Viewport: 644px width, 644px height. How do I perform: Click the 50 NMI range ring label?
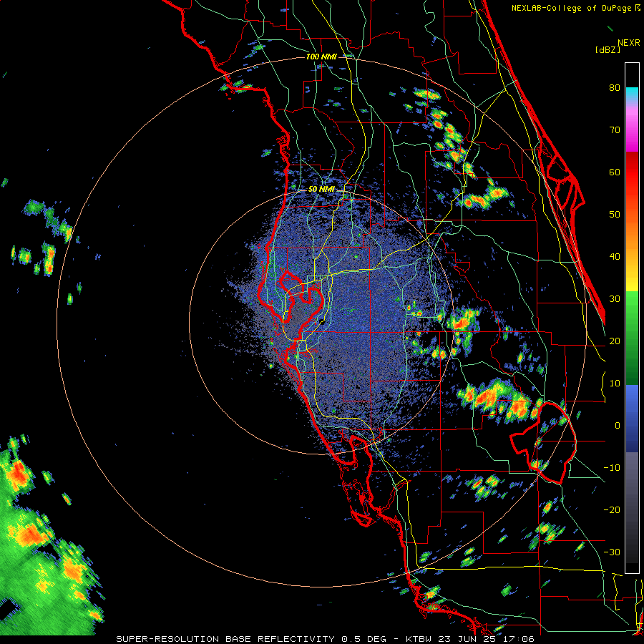[321, 190]
